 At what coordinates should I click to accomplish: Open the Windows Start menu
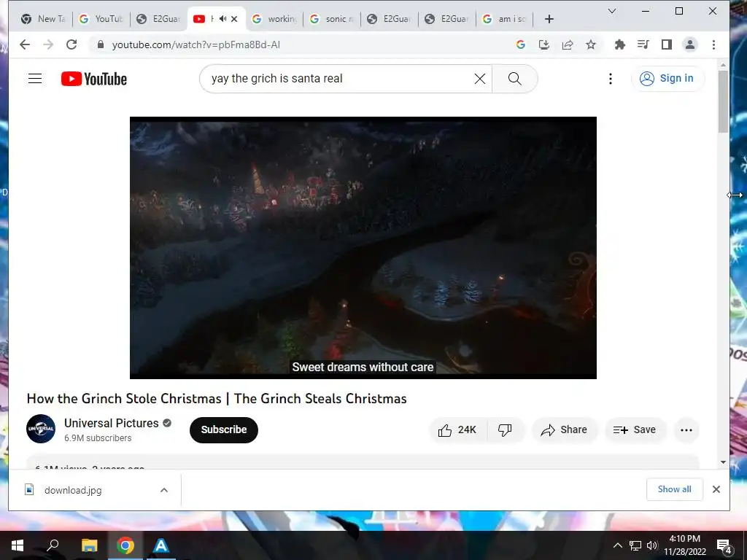(x=18, y=545)
